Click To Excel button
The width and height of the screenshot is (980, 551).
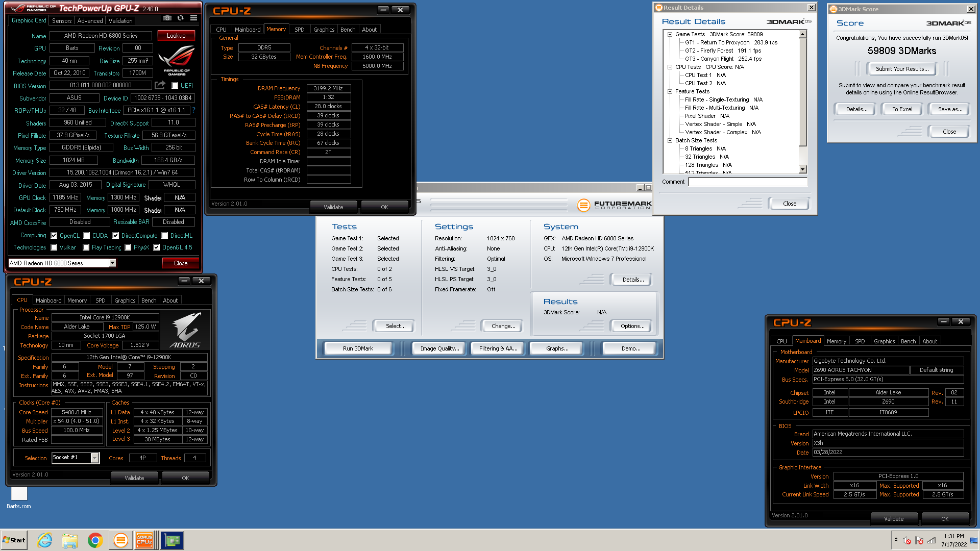click(x=902, y=109)
